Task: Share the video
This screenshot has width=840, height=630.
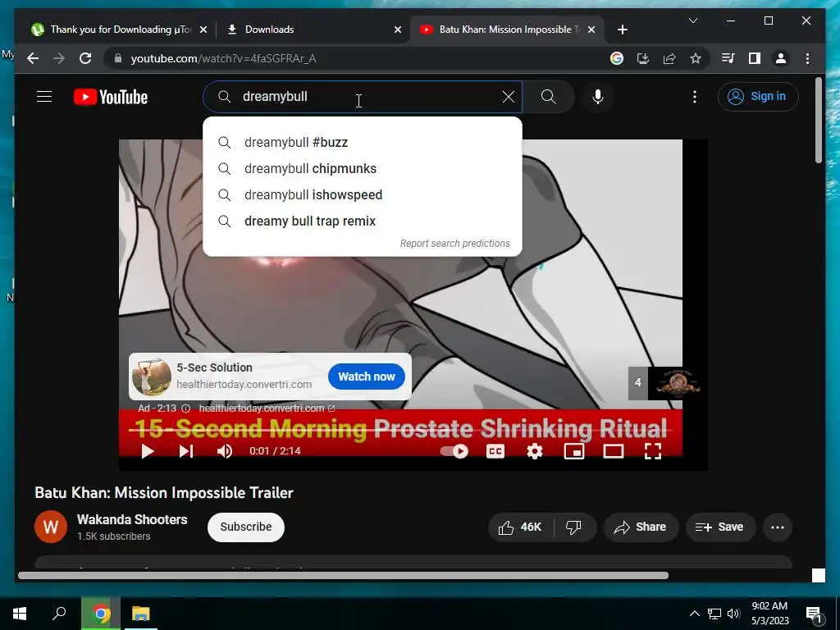Action: pos(641,527)
